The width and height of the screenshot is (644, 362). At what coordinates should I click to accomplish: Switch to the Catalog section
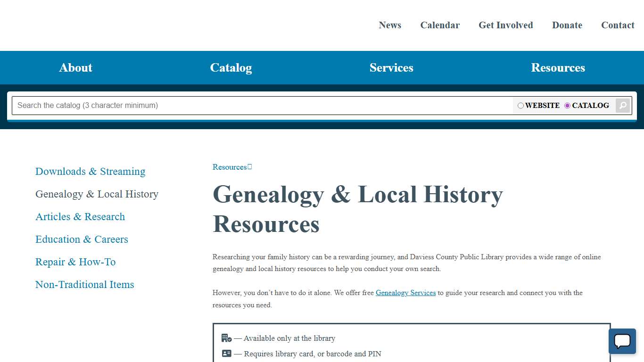pos(231,67)
